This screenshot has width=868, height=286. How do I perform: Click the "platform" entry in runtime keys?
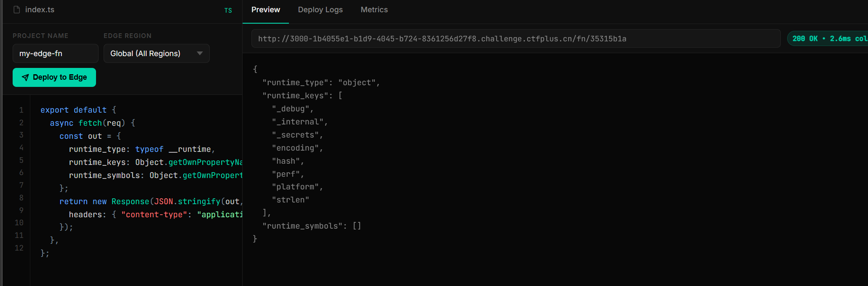tap(296, 187)
